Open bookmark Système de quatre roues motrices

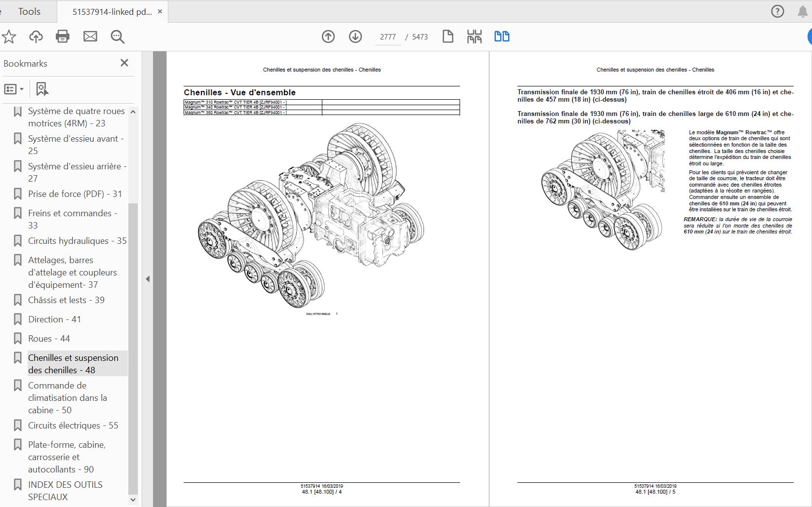tap(77, 117)
